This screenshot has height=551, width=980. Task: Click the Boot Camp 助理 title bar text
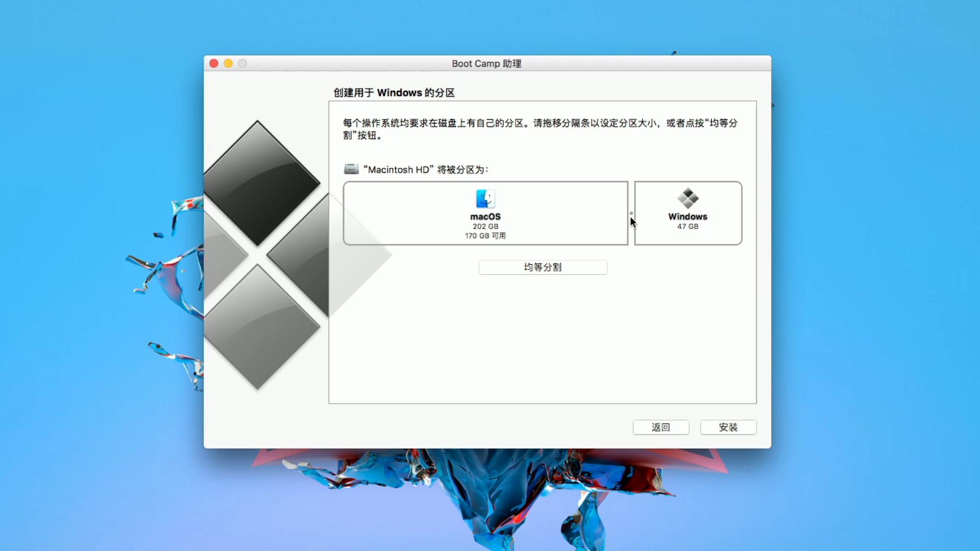(486, 63)
